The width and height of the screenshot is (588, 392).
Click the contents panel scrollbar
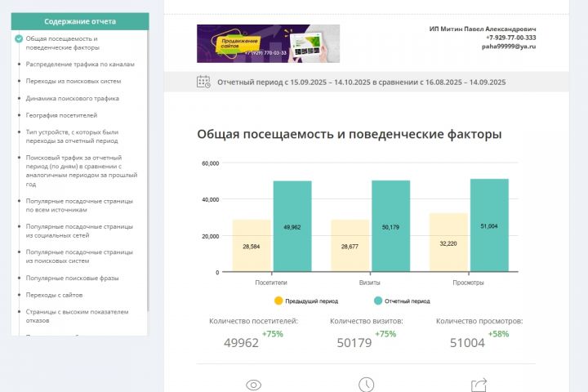148,171
